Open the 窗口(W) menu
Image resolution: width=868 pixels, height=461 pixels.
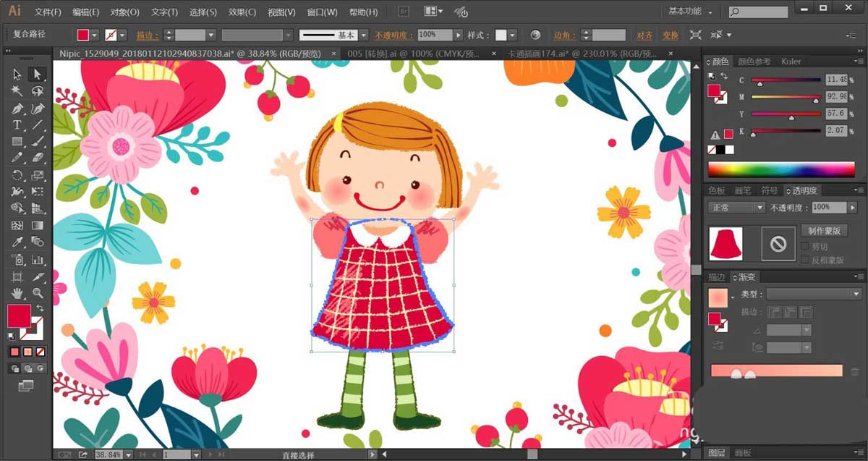coord(322,12)
